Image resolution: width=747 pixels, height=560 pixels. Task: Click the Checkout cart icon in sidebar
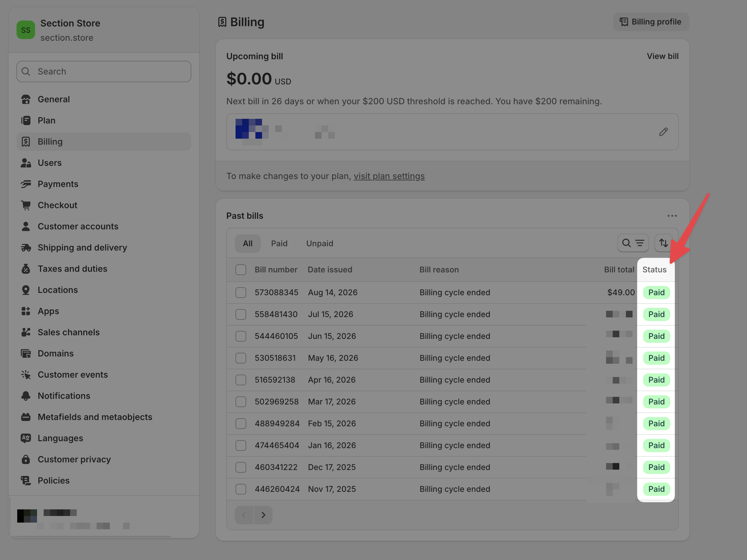pyautogui.click(x=26, y=205)
